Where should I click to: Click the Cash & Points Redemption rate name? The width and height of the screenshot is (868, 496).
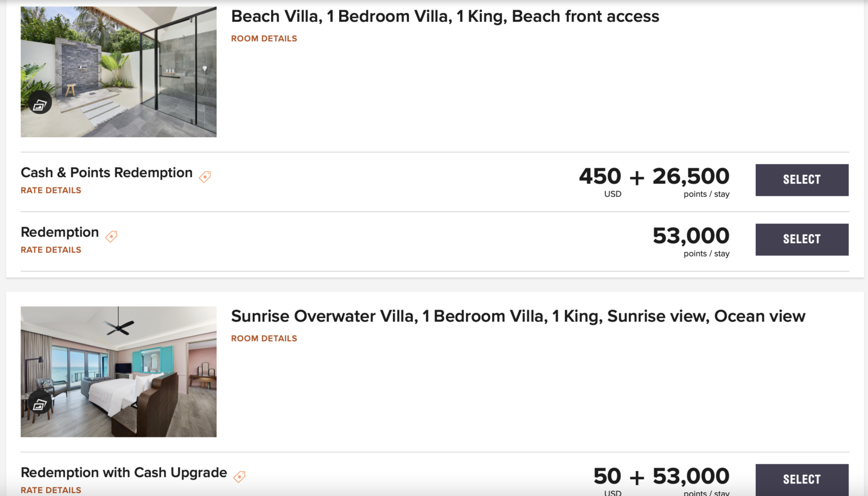point(106,172)
